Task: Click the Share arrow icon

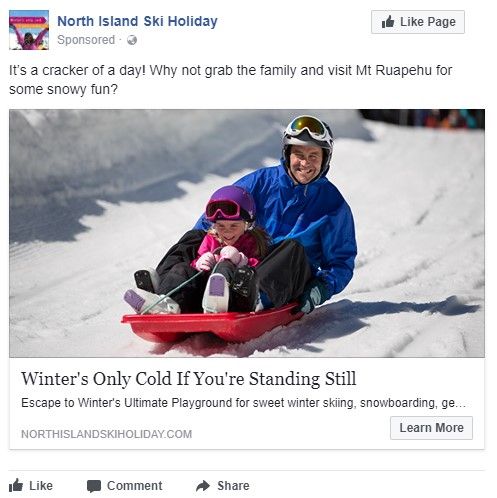Action: (203, 486)
